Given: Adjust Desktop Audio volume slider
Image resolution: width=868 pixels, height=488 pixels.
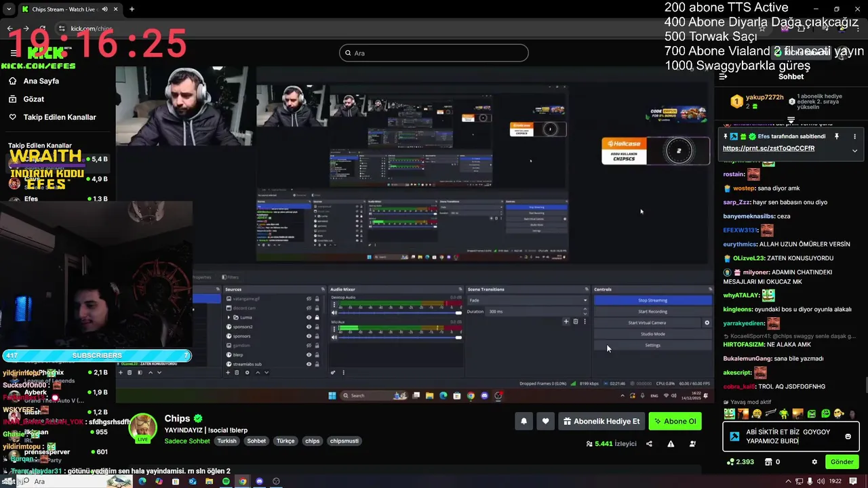Looking at the screenshot, I should pos(400,312).
